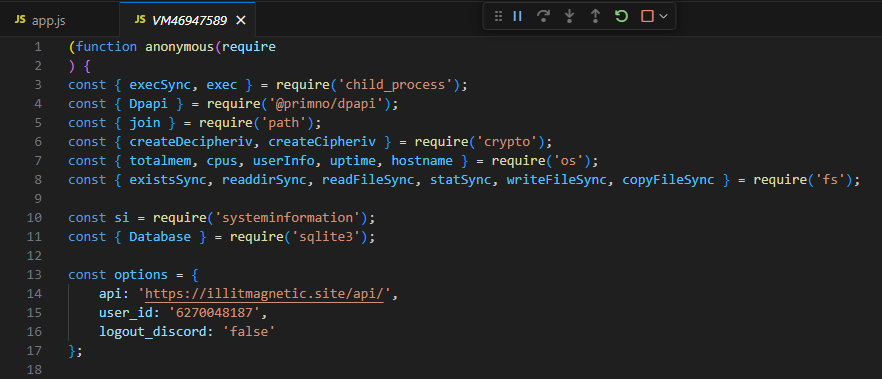Click the copyFileSync identifier
Viewport: 882px width, 379px height.
(x=668, y=180)
